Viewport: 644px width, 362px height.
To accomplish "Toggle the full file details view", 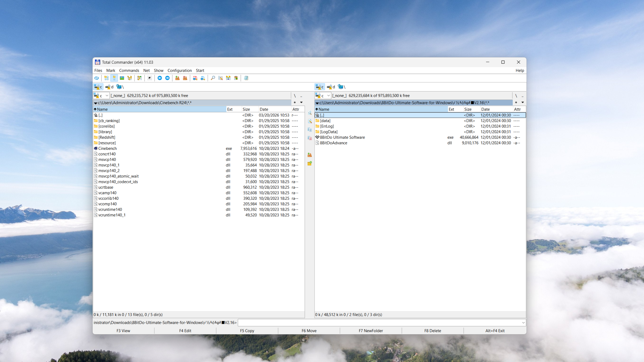I will point(114,78).
